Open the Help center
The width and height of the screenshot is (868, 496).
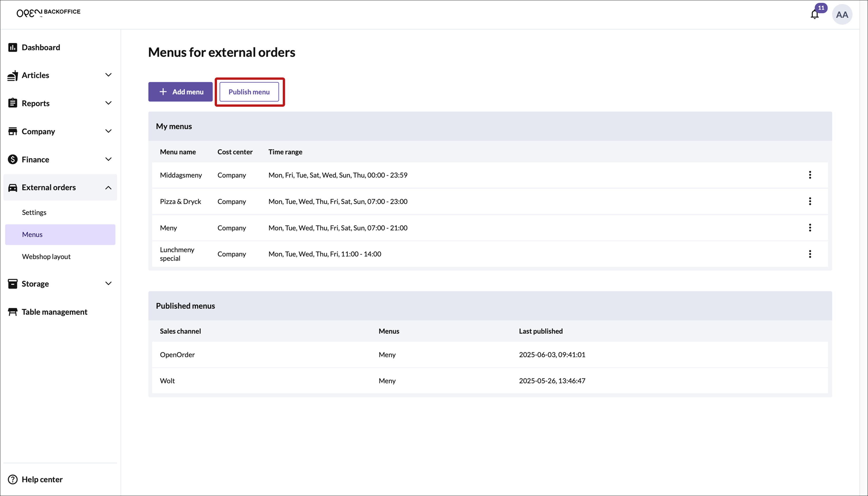[42, 479]
